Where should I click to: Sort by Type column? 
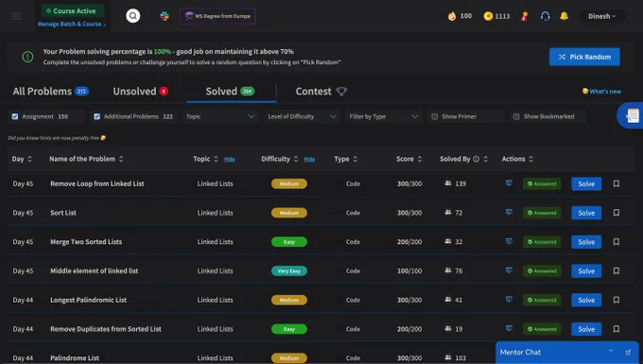pos(356,159)
